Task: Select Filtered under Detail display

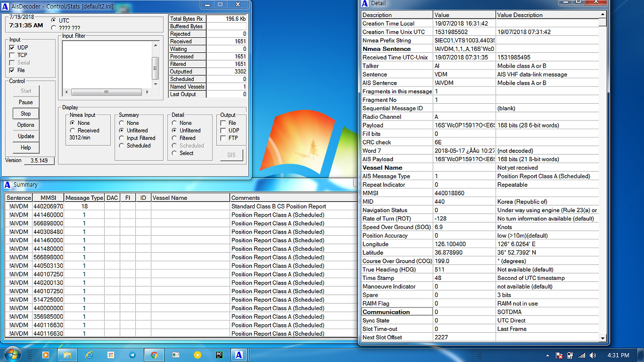Action: (175, 138)
